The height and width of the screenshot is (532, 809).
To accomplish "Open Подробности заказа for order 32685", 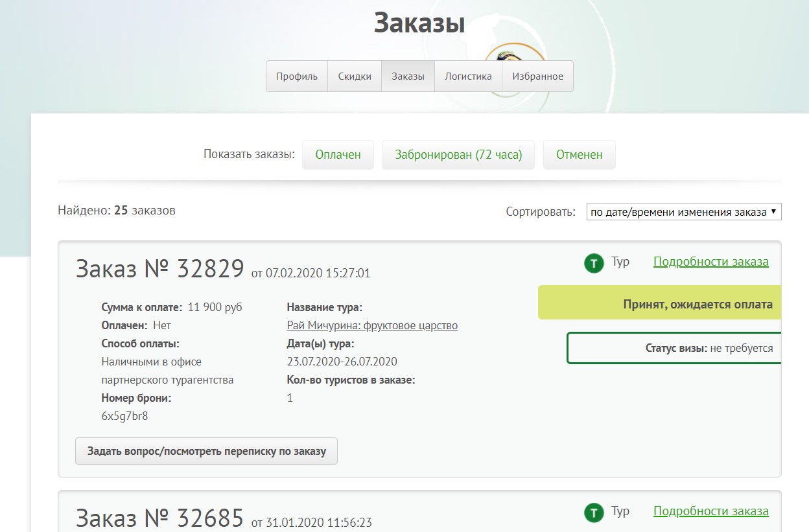I will [711, 511].
